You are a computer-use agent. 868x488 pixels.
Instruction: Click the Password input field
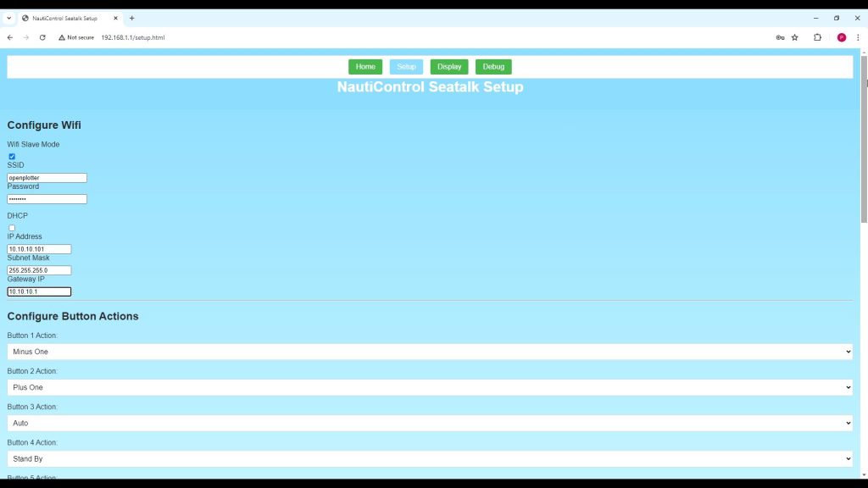tap(47, 199)
